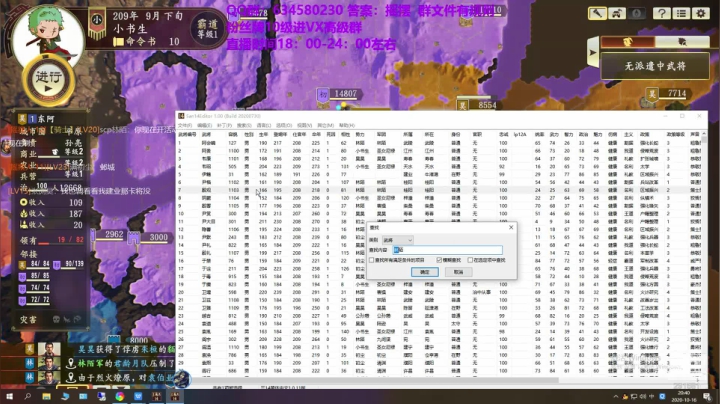Select the 14807 army marker on map
Screen dimensions: 720x404
tap(338, 94)
